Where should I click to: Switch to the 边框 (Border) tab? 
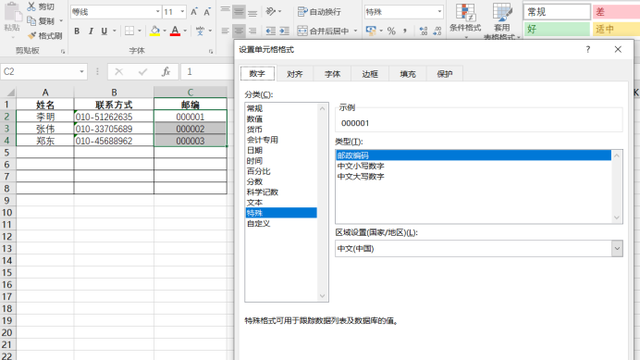(370, 74)
